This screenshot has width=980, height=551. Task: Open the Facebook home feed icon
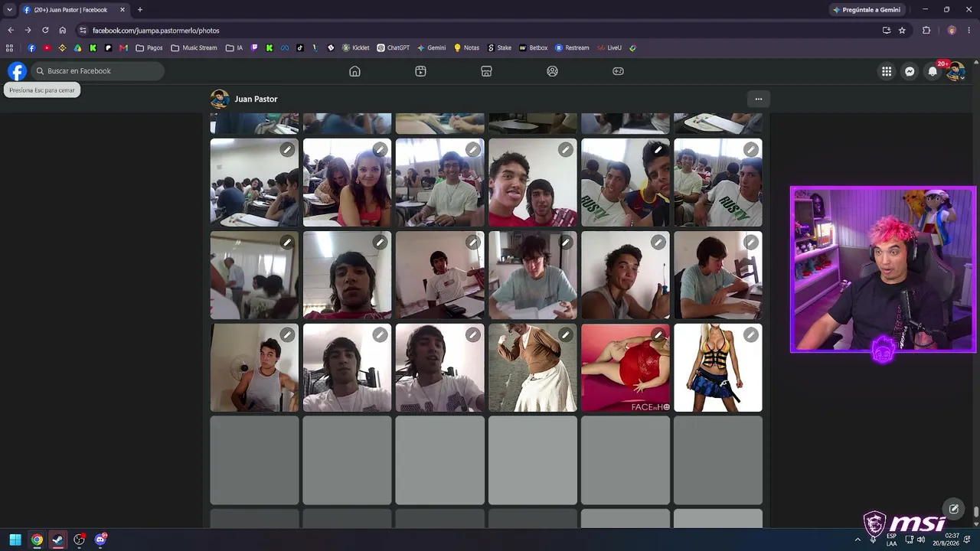(x=354, y=71)
